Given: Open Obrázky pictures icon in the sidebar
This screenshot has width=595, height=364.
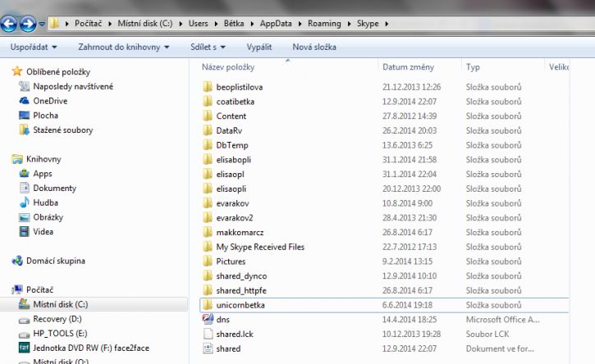Looking at the screenshot, I should point(24,217).
